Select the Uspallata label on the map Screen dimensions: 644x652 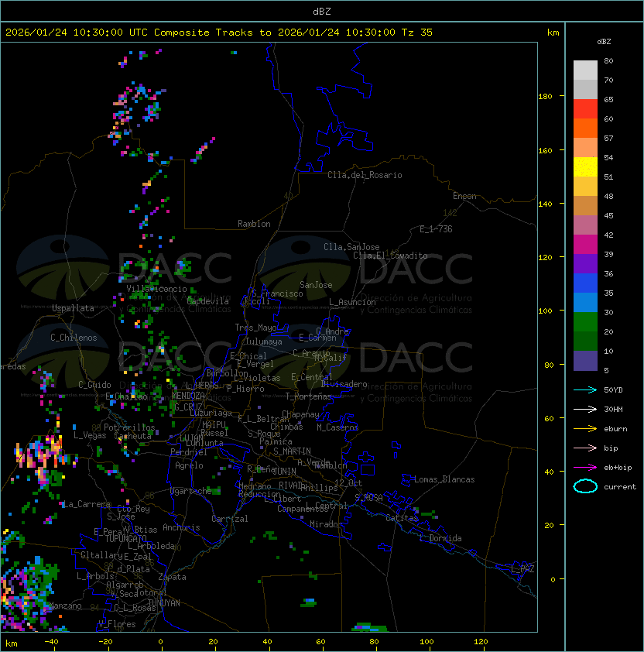coord(73,308)
